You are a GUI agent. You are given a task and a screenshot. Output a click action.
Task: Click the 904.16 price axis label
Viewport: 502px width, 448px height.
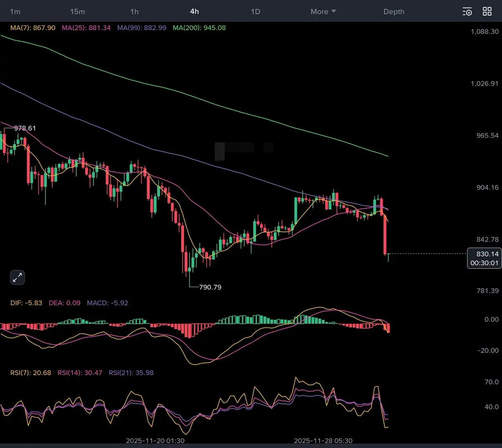(x=488, y=187)
